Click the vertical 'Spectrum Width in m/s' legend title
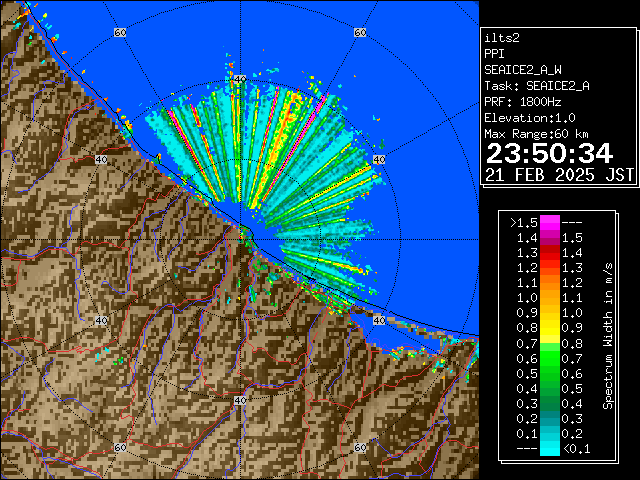 click(608, 336)
